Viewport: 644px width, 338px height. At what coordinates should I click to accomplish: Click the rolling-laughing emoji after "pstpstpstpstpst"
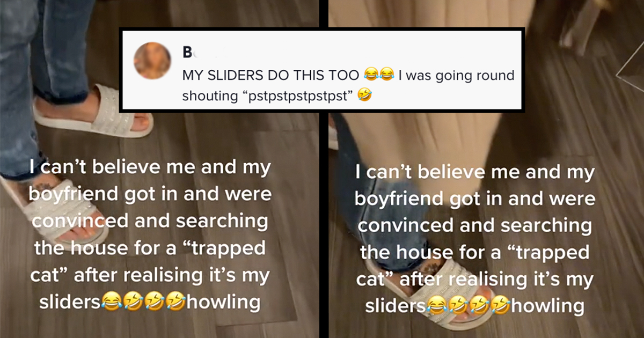click(365, 97)
